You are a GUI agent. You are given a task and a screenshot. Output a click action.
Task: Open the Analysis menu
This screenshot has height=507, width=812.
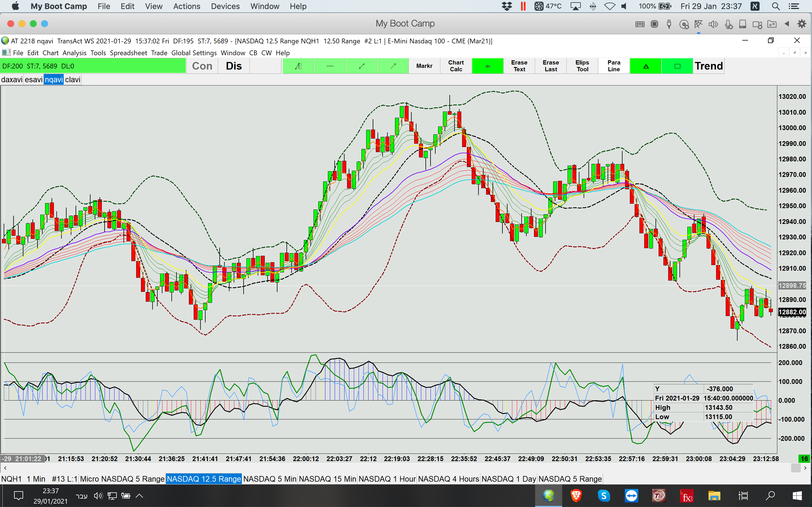pyautogui.click(x=74, y=53)
